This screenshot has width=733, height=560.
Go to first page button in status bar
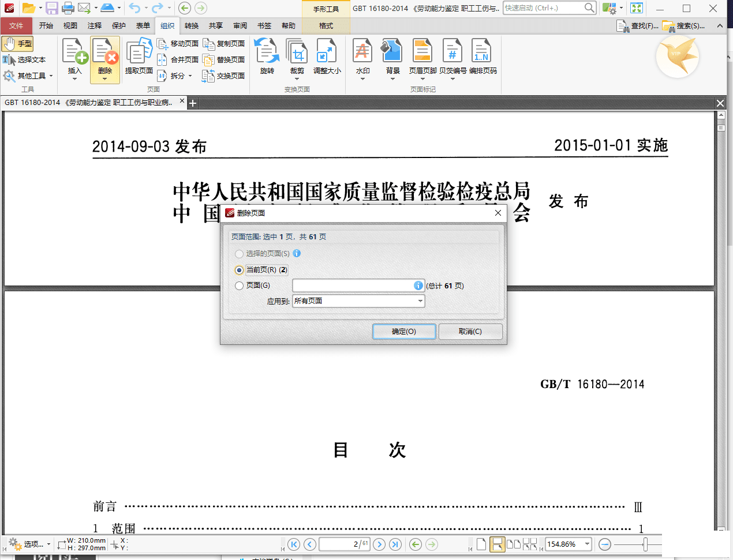coord(294,544)
